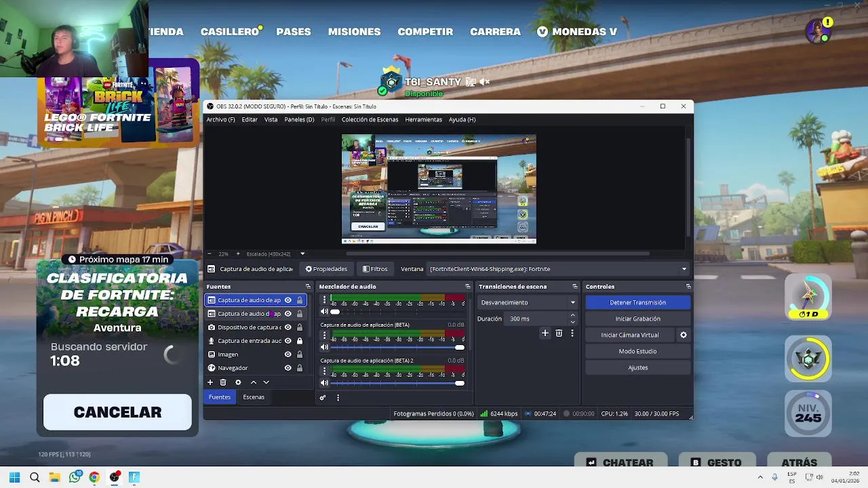
Task: Open options dots for Captura de audio (BETA) channel
Action: click(324, 335)
